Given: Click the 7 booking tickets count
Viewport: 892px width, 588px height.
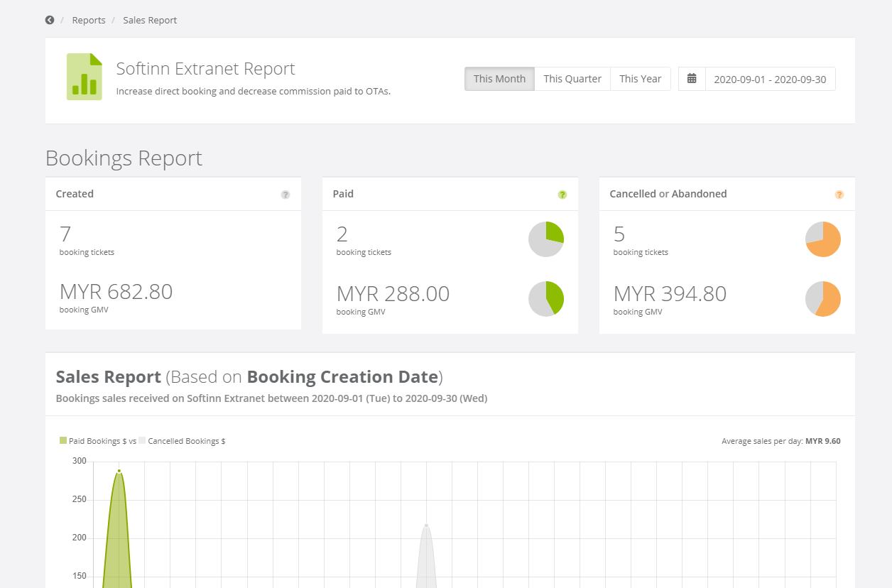Looking at the screenshot, I should click(x=65, y=234).
